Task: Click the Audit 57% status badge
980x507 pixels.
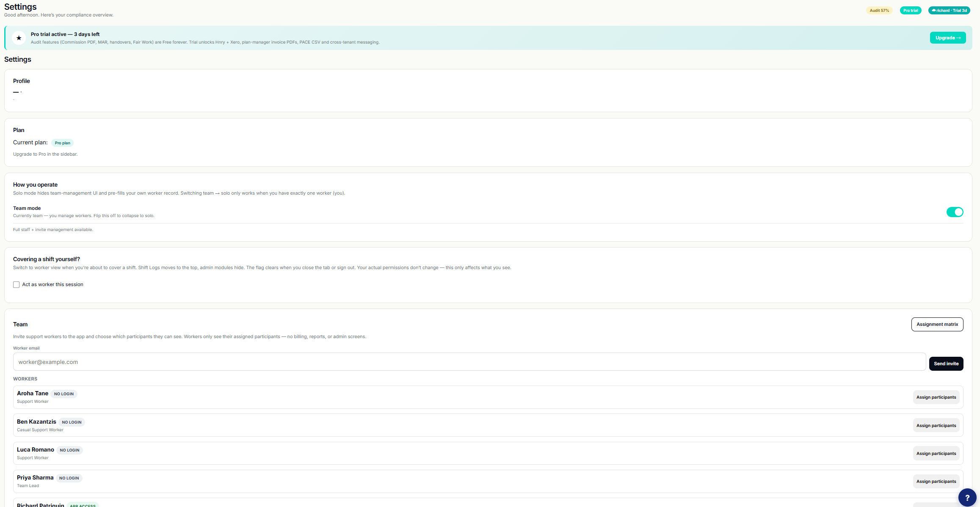Action: tap(879, 11)
